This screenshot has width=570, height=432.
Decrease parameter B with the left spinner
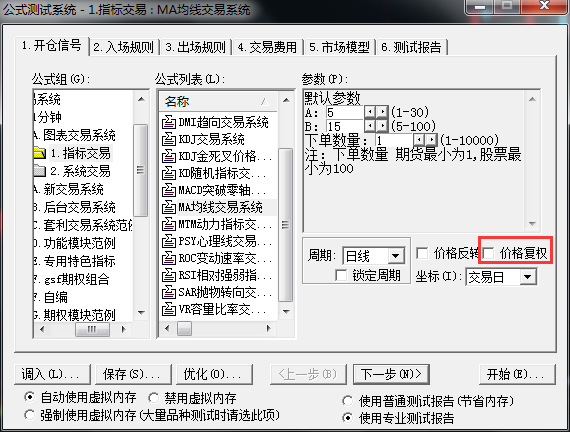(370, 126)
